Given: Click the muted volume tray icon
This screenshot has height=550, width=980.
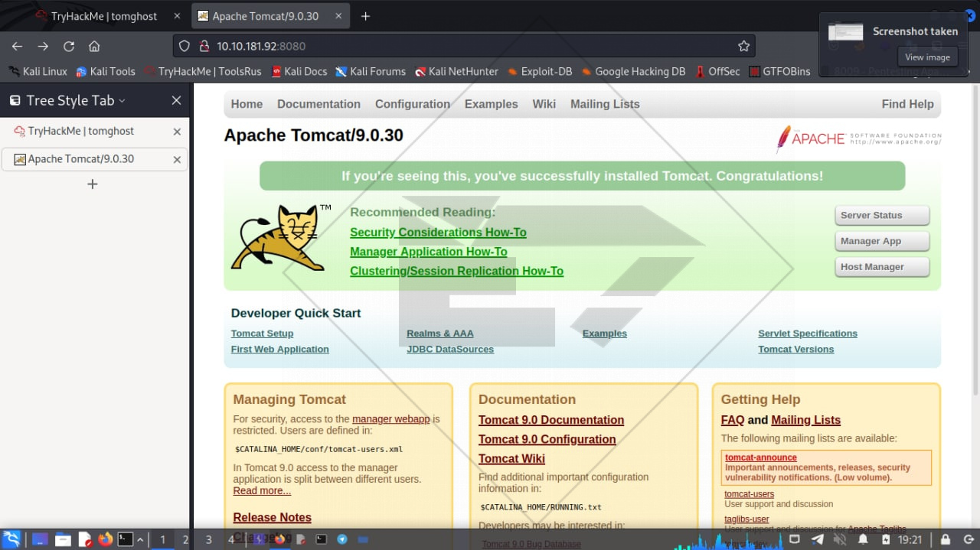Looking at the screenshot, I should click(840, 539).
